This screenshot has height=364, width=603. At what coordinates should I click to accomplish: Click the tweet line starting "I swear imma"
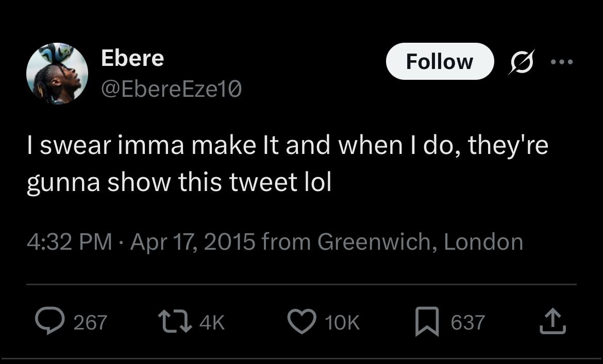tap(287, 146)
